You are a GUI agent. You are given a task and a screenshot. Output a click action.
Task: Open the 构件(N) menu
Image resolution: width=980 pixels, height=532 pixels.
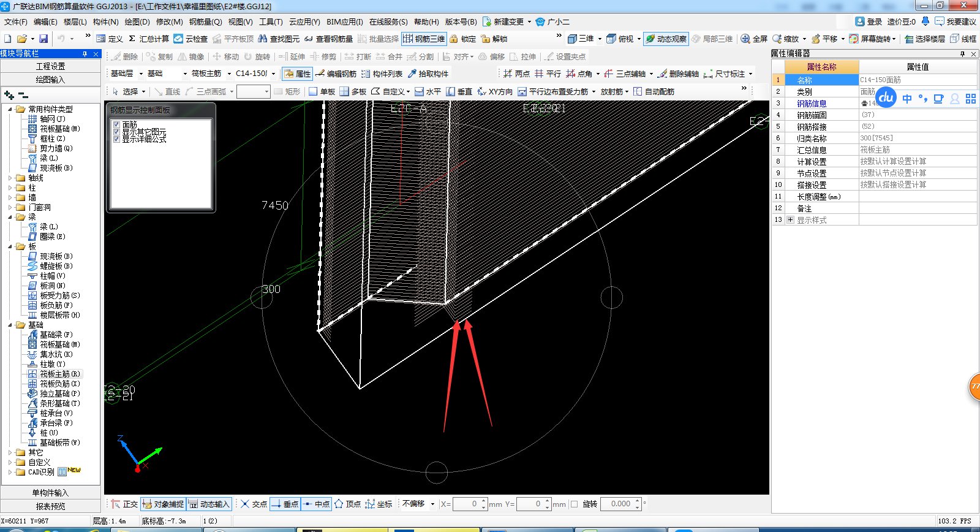point(105,21)
